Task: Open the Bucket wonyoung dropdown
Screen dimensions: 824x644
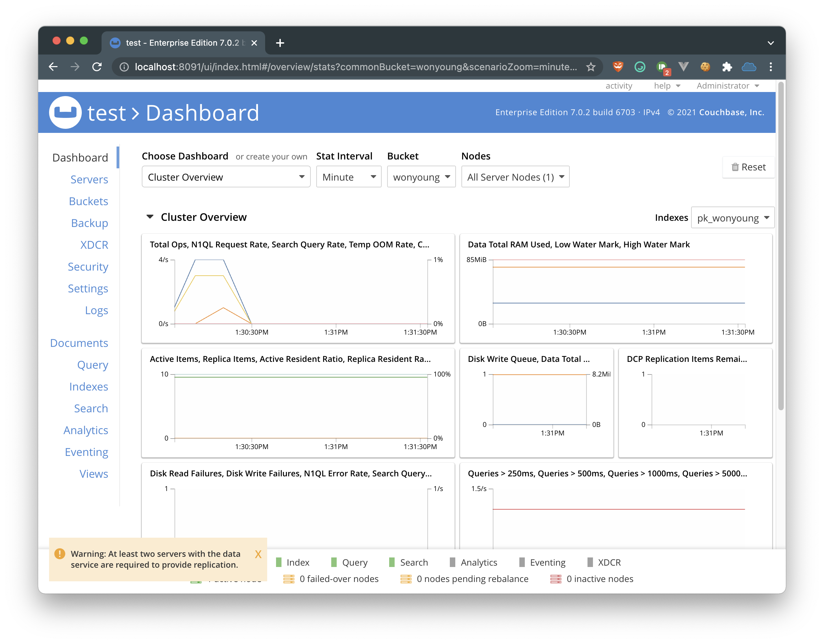Action: 421,177
